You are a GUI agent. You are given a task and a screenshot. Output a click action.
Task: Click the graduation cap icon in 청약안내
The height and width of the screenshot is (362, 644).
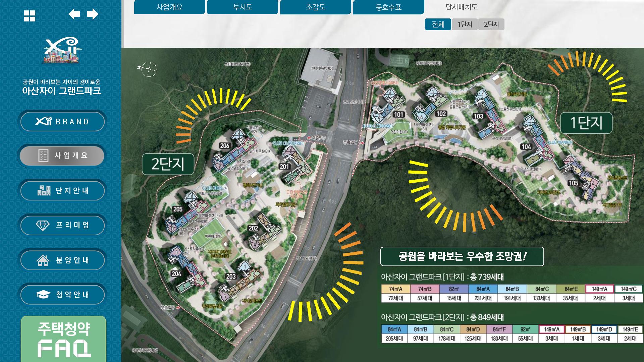click(x=43, y=295)
